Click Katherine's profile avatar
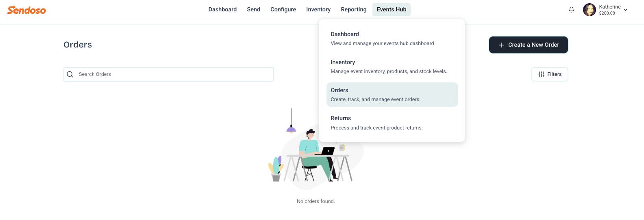644x220 pixels. (x=589, y=10)
